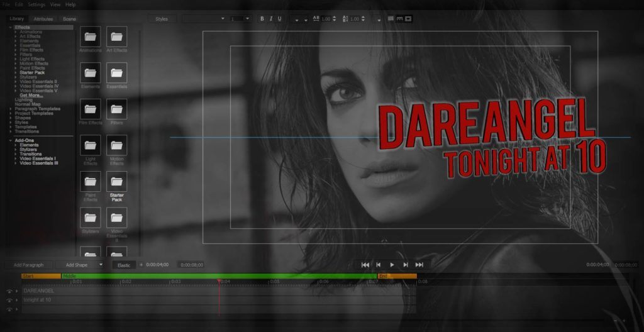Toggle underline text formatting
The height and width of the screenshot is (332, 644).
click(280, 19)
